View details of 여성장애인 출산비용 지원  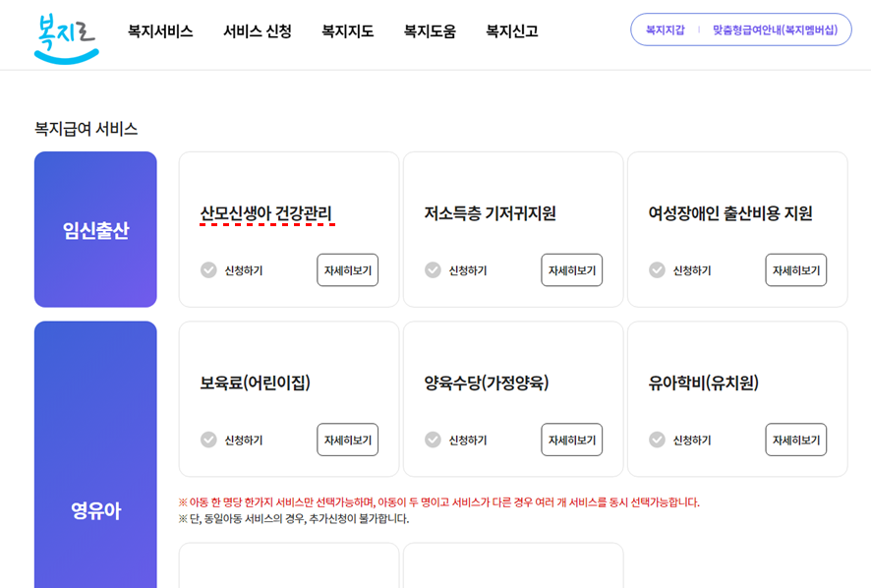(x=796, y=270)
